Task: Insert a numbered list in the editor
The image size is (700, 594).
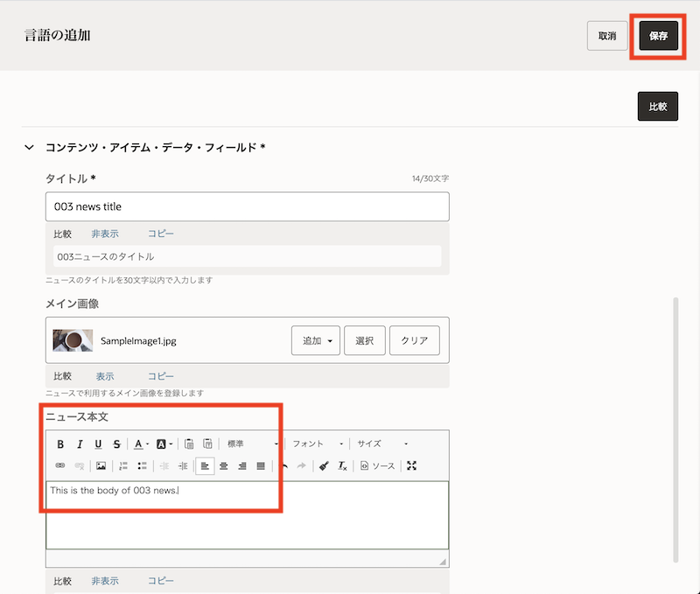Action: 121,466
